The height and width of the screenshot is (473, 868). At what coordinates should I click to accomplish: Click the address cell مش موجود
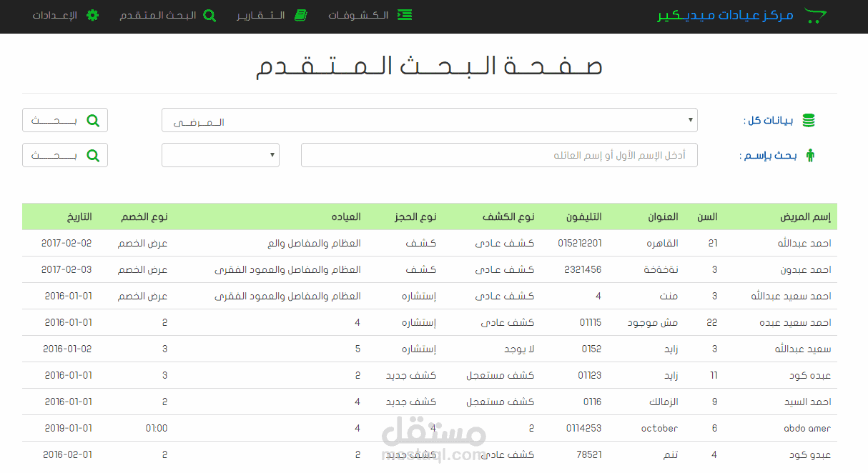pyautogui.click(x=653, y=322)
